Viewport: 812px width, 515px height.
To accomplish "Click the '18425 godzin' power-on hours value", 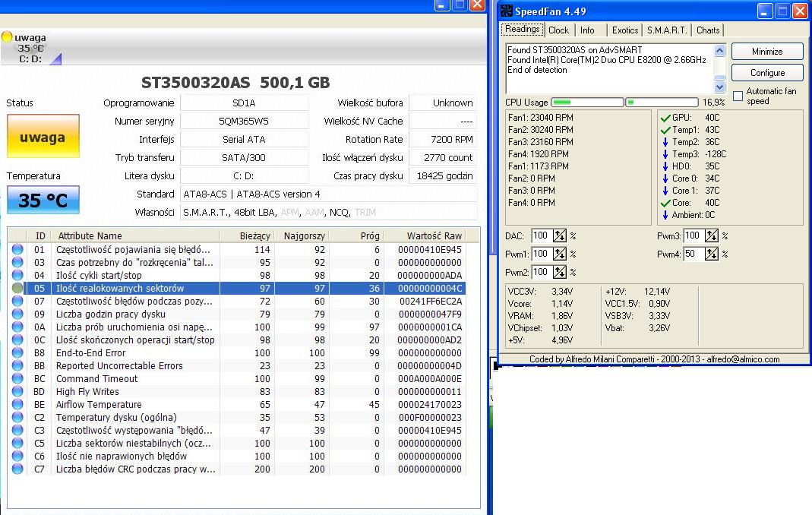I will [444, 175].
